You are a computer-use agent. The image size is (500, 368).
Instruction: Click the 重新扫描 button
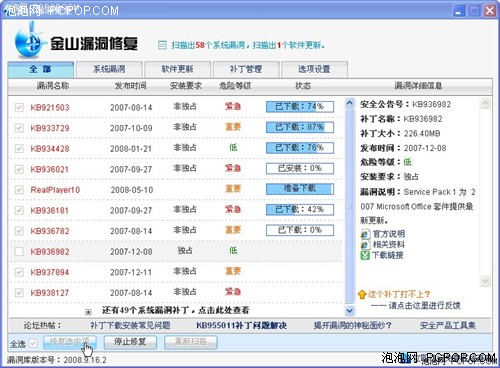191,342
